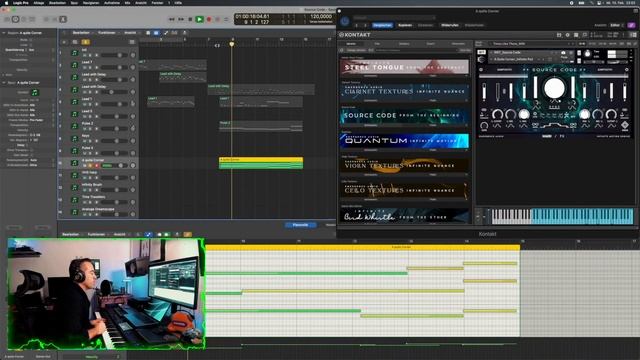Image resolution: width=640 pixels, height=360 pixels.
Task: Click the Fast Forward transport button
Action: pos(181,19)
